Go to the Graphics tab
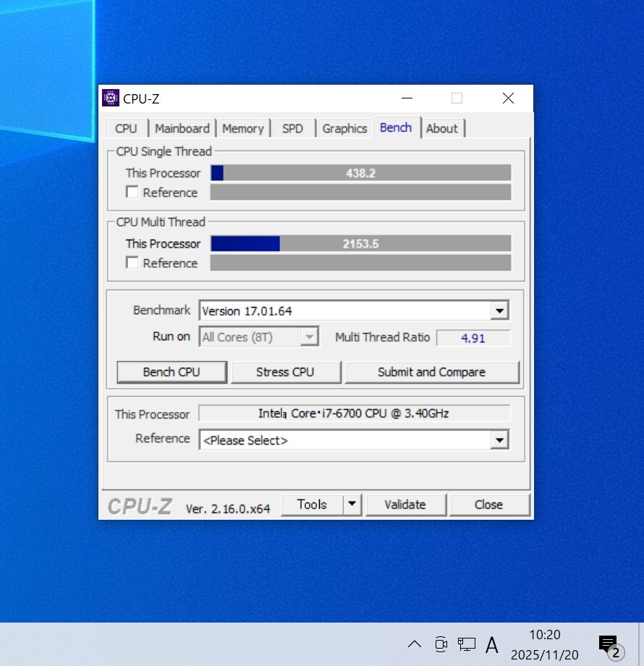644x666 pixels. tap(344, 128)
